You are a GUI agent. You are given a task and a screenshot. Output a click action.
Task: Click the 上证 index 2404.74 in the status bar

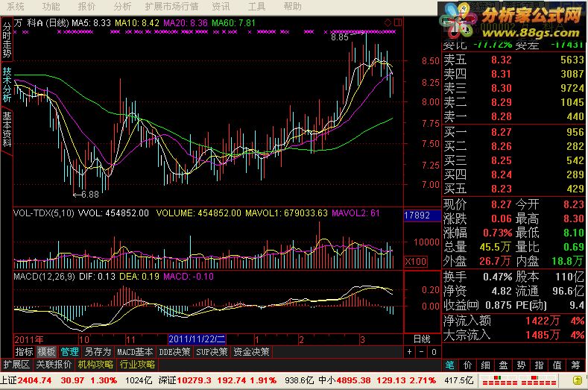coord(26,380)
